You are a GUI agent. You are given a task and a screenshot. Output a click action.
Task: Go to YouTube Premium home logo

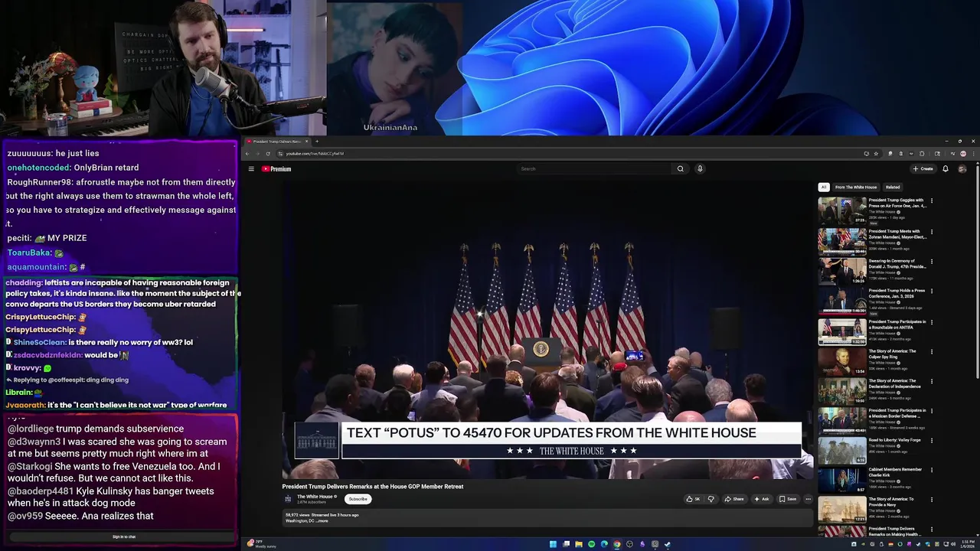pyautogui.click(x=276, y=169)
